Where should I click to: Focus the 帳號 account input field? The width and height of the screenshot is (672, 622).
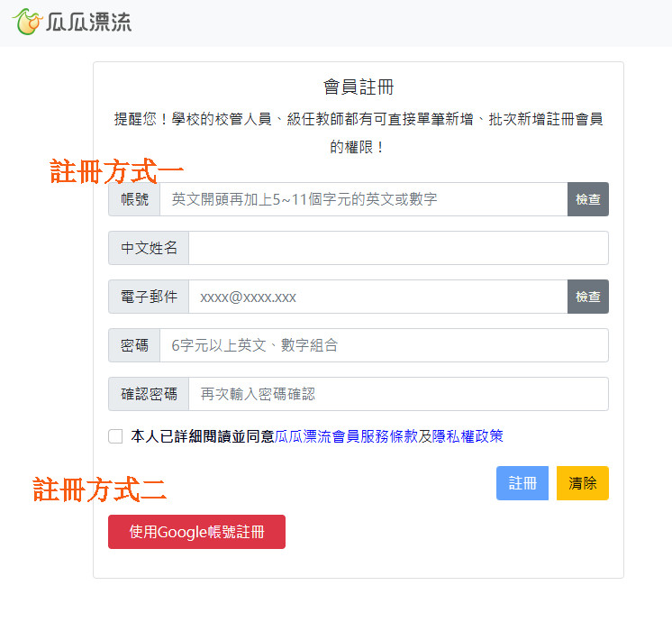tap(363, 199)
